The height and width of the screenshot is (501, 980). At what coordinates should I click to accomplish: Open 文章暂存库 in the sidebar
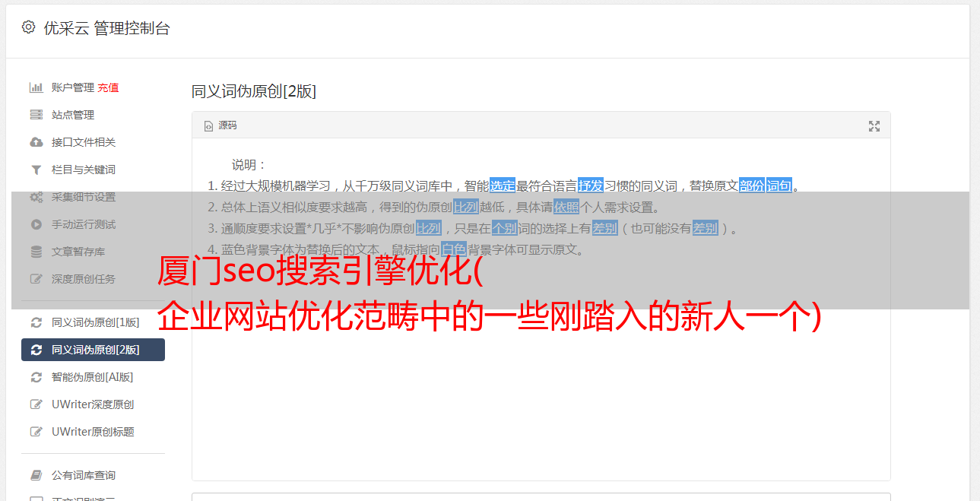pos(93,252)
